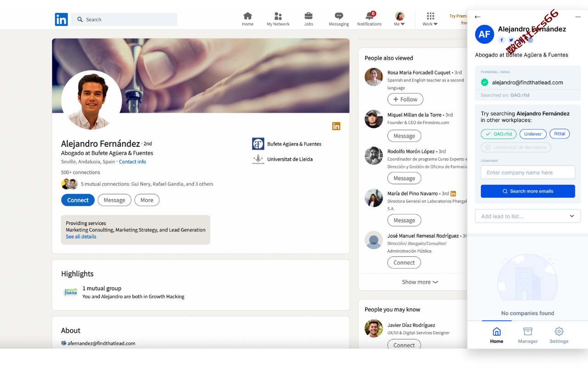
Task: Open the Facebook icon under Alejandro Fernández
Action: click(502, 40)
